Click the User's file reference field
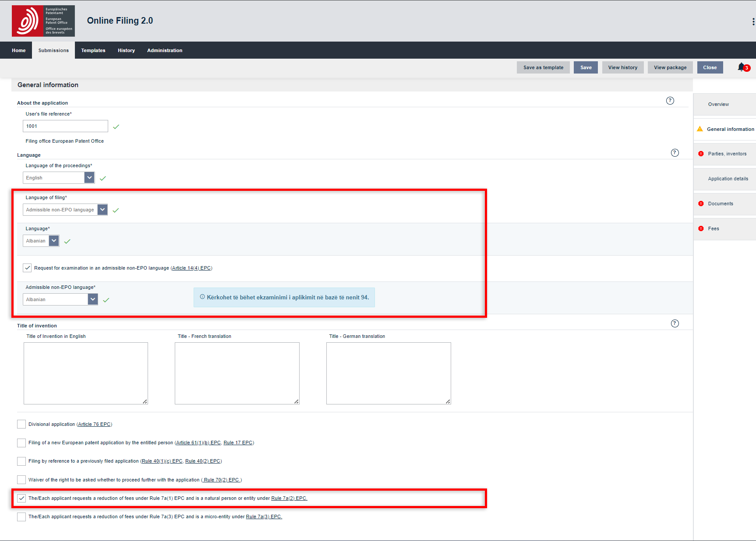Screen dimensions: 756x541 point(65,126)
